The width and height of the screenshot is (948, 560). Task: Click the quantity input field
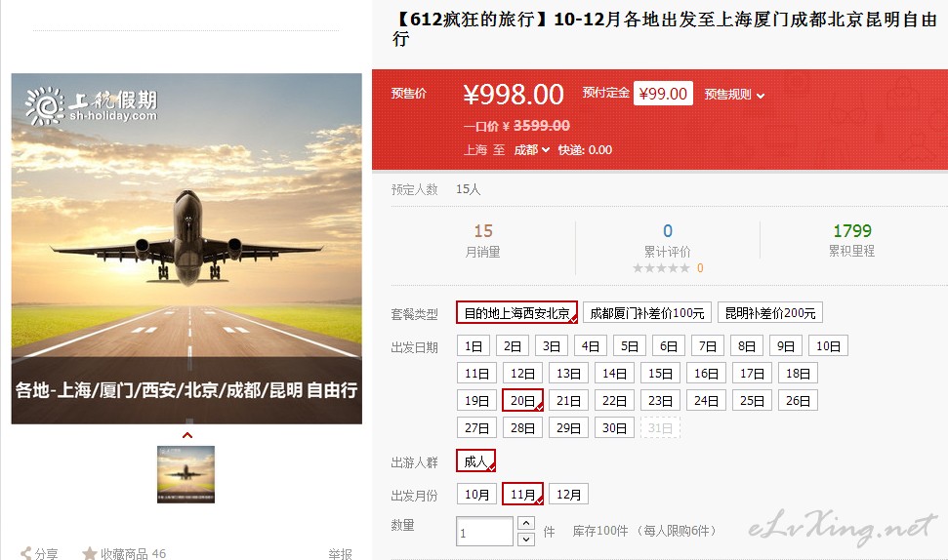pos(484,532)
